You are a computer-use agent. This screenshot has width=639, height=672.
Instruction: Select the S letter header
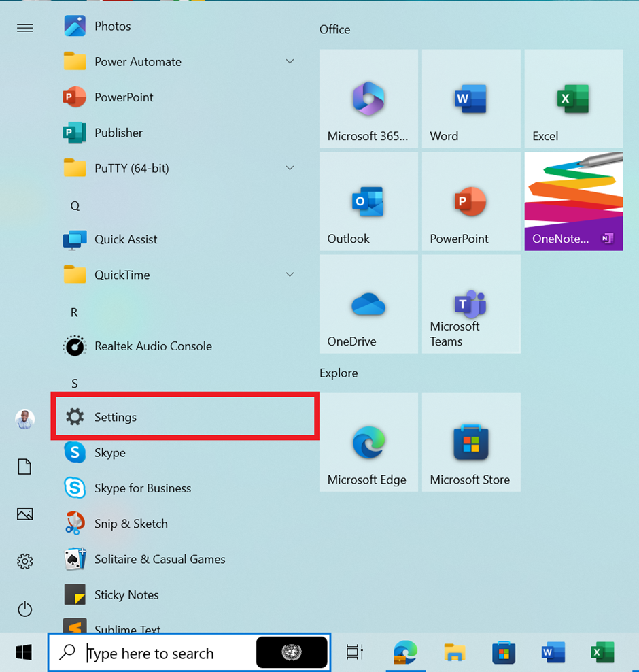click(75, 383)
